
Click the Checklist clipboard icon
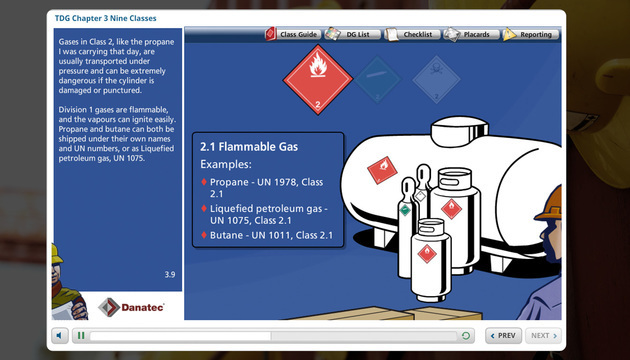(x=391, y=34)
